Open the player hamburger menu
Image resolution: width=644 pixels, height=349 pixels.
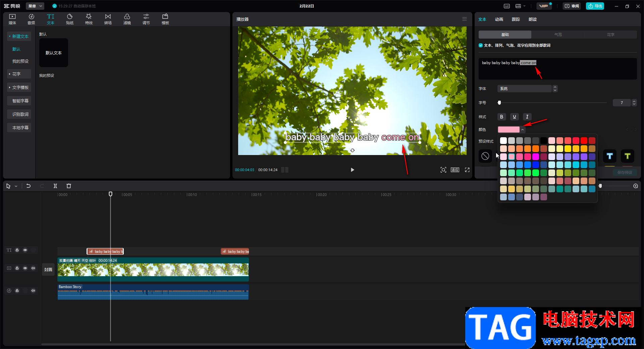click(465, 19)
